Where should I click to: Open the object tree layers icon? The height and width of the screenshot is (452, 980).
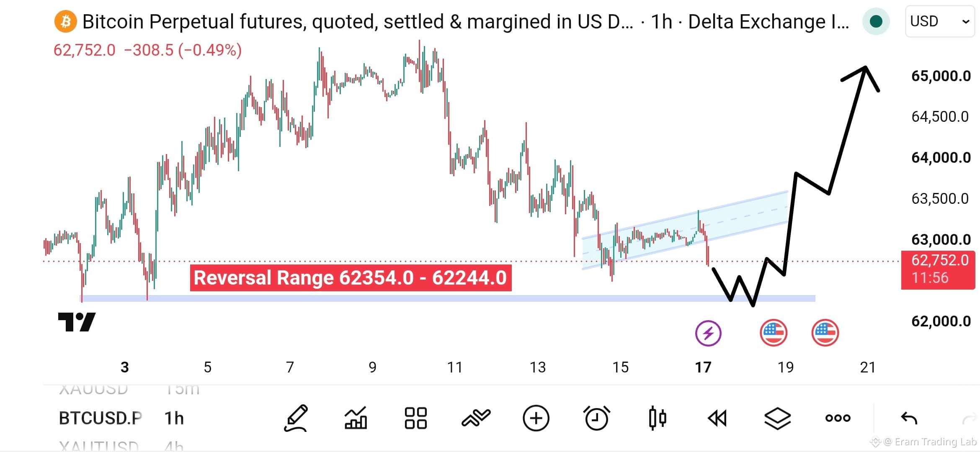pyautogui.click(x=777, y=418)
